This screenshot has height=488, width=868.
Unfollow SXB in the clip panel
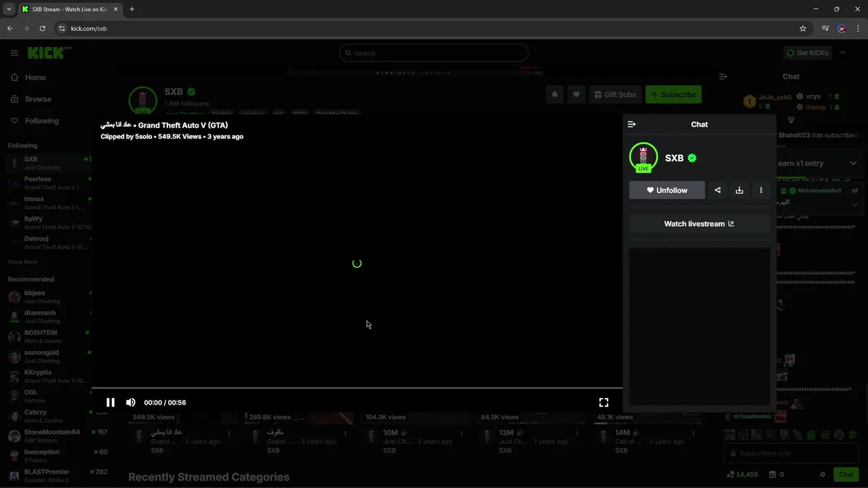[667, 190]
